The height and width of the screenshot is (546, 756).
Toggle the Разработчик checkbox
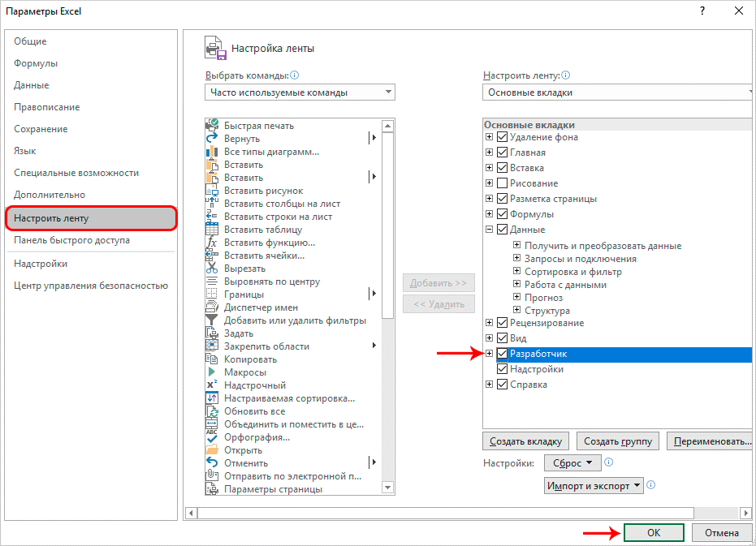click(x=502, y=354)
